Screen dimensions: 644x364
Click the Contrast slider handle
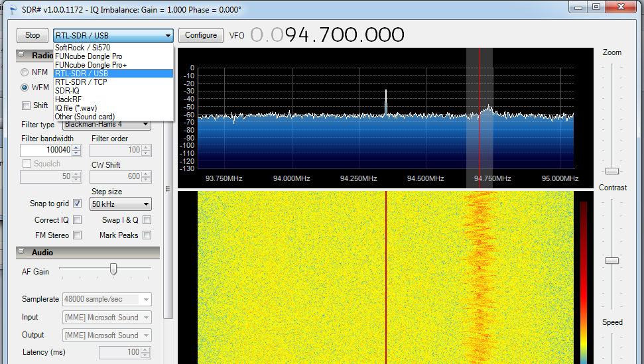pyautogui.click(x=612, y=261)
